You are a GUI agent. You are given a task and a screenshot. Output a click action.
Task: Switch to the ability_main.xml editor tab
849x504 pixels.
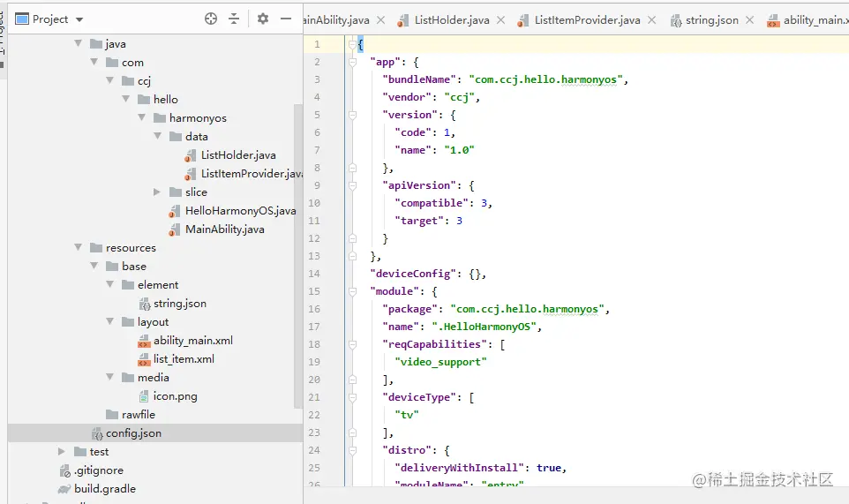(815, 20)
